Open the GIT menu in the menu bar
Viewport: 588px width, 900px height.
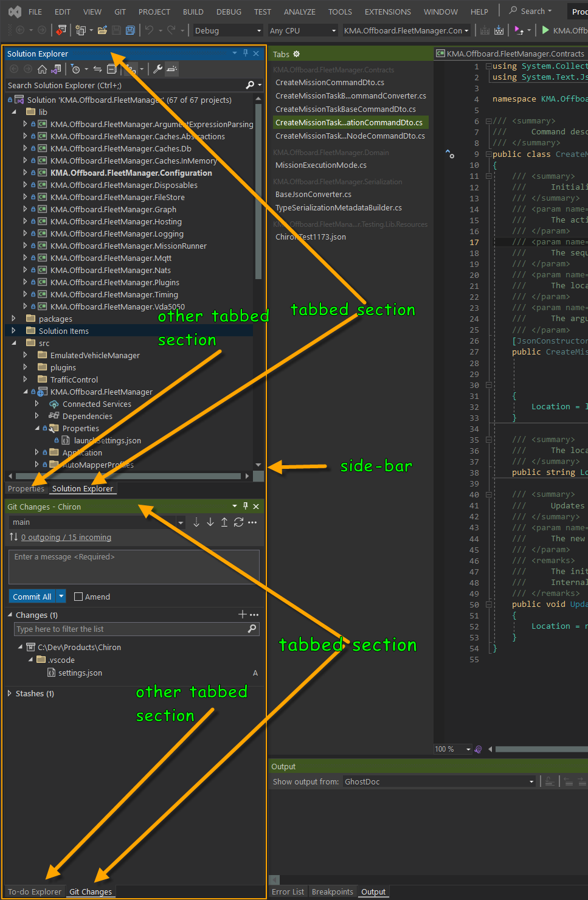click(120, 12)
